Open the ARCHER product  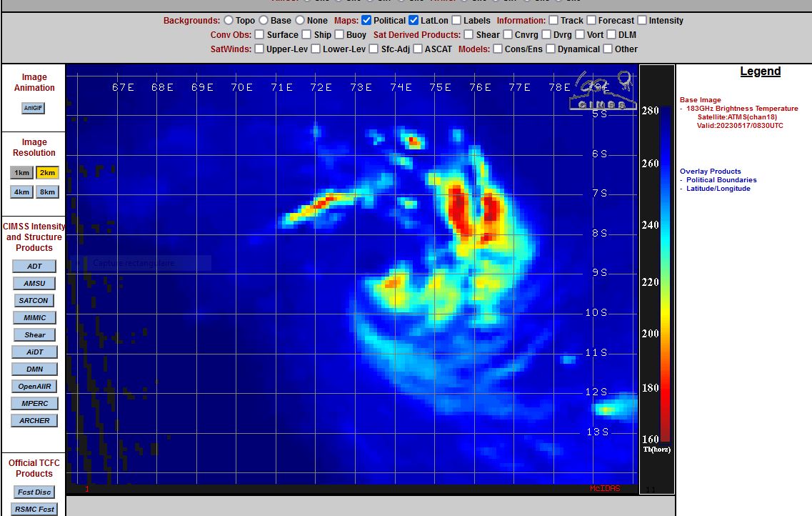click(x=34, y=421)
